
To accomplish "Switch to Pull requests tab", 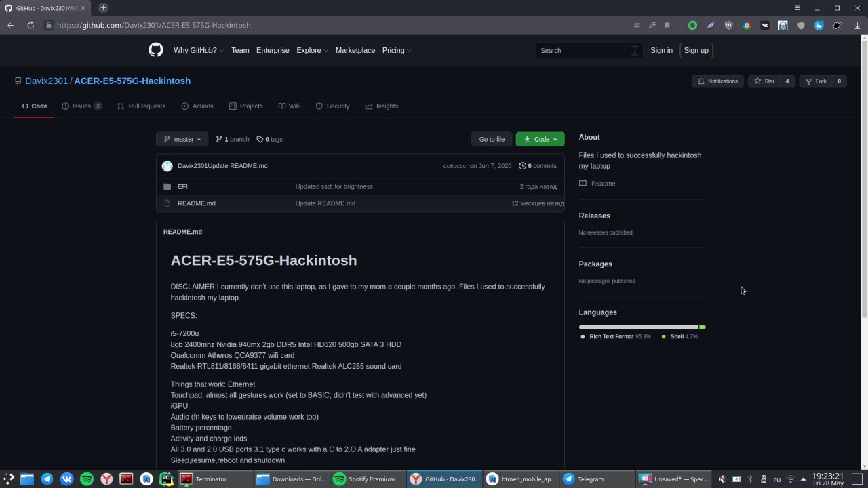I will pos(141,106).
